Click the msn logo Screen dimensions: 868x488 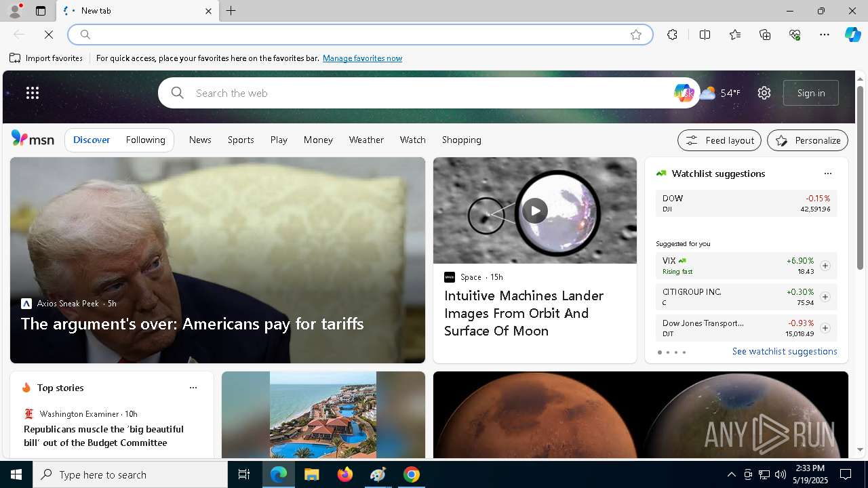pyautogui.click(x=33, y=139)
